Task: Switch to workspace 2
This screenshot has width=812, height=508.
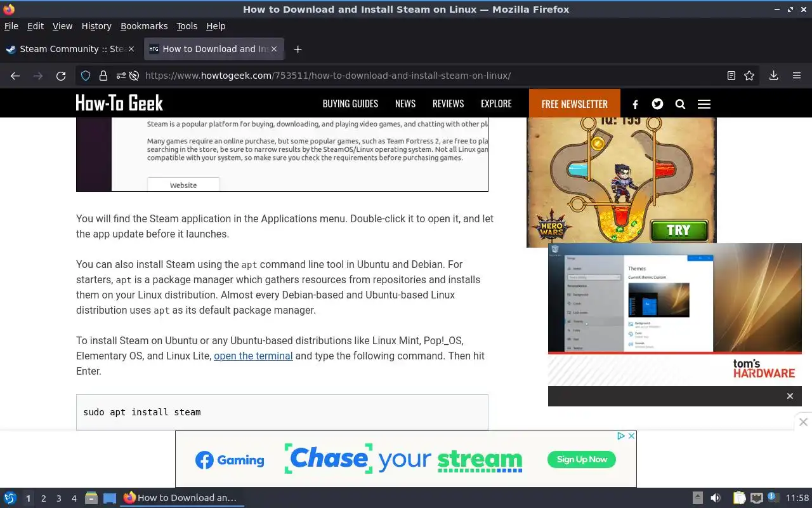Action: click(44, 498)
